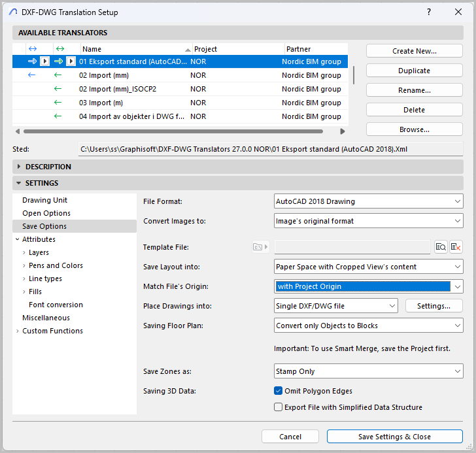The image size is (476, 453).
Task: Click the Duplicate button
Action: [x=414, y=71]
